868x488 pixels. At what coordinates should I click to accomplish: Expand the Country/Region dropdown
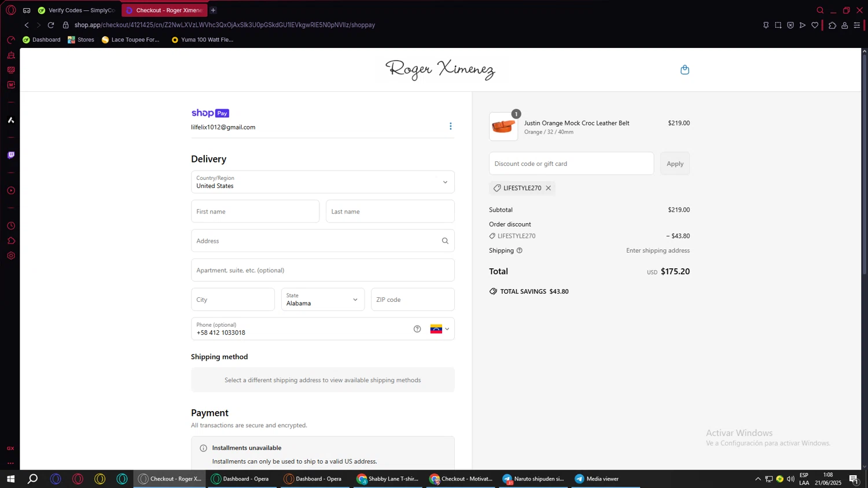pos(322,182)
